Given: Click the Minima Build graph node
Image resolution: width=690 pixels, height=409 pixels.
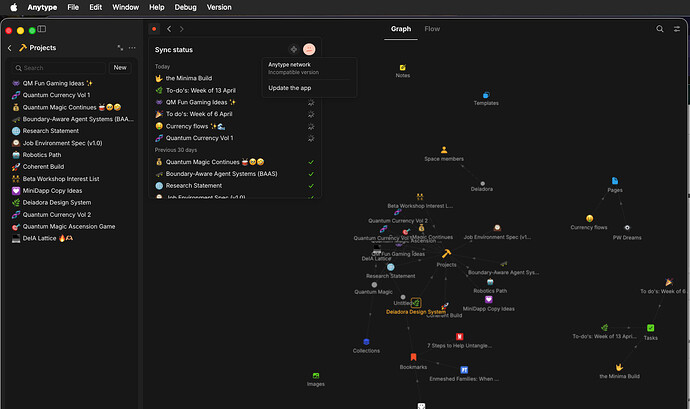Looking at the screenshot, I should 619,367.
